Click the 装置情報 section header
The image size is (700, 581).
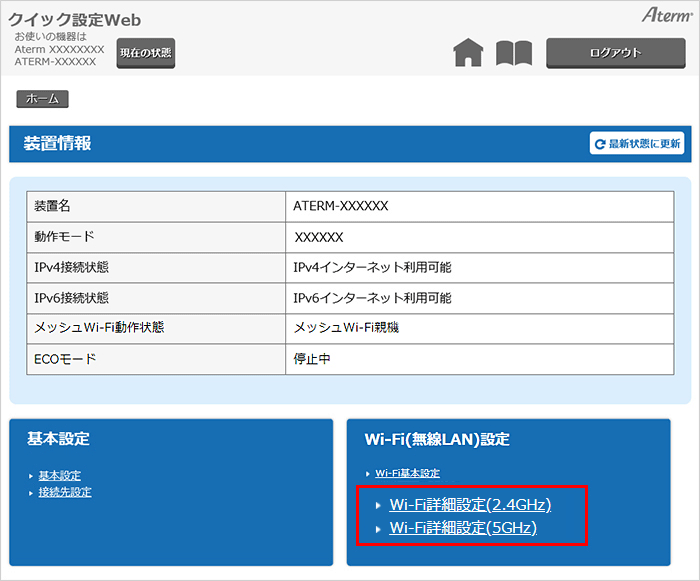[57, 144]
